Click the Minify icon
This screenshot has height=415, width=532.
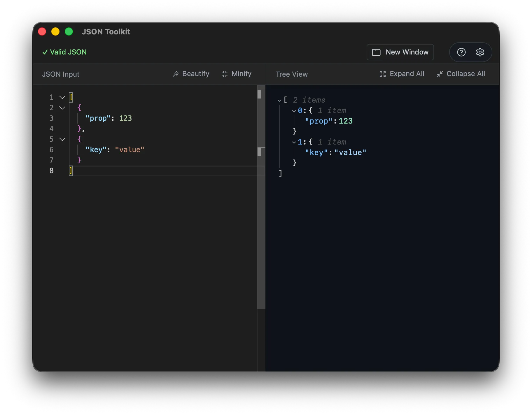coord(224,74)
